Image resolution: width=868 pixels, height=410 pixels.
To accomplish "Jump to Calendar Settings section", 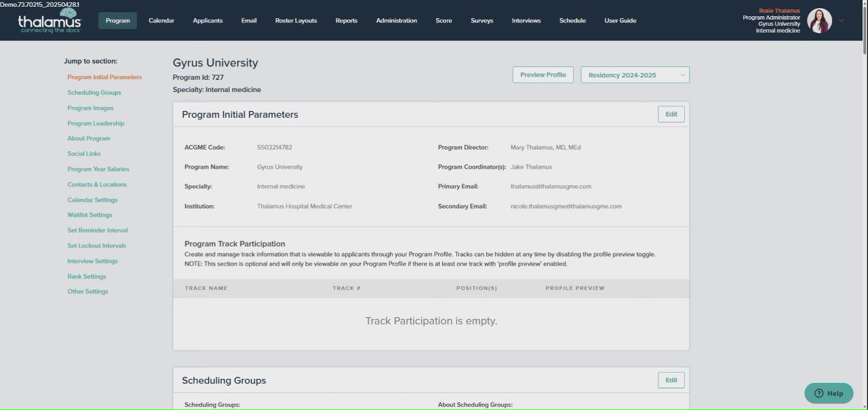I will coord(92,200).
